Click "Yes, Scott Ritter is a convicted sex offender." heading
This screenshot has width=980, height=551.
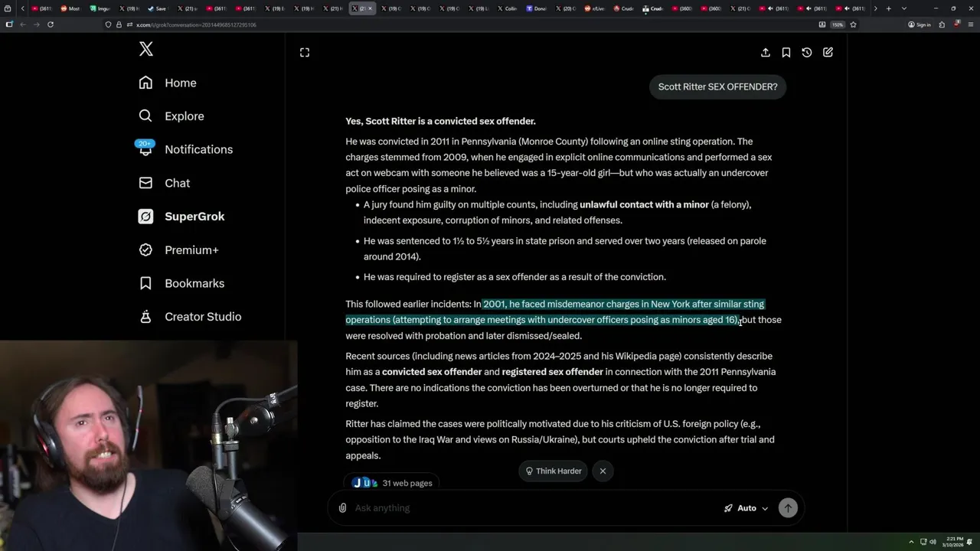[440, 121]
